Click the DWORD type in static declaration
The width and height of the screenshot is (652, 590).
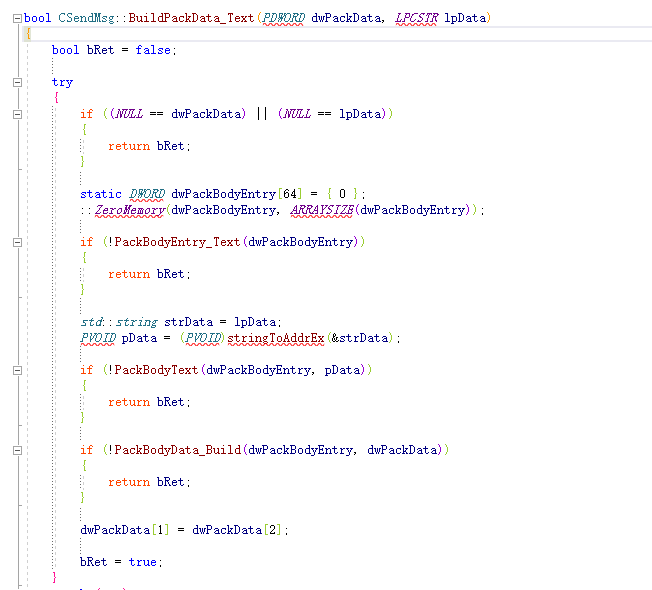[x=147, y=194]
